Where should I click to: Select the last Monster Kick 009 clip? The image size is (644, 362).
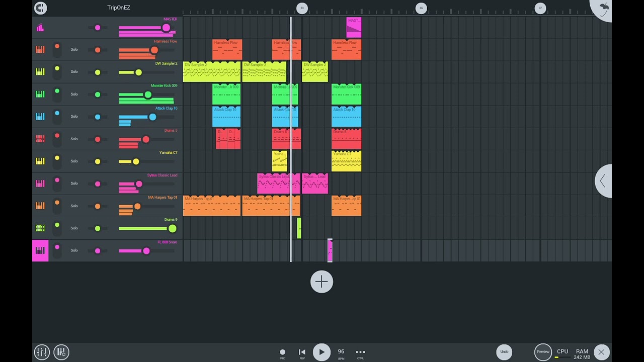(347, 94)
